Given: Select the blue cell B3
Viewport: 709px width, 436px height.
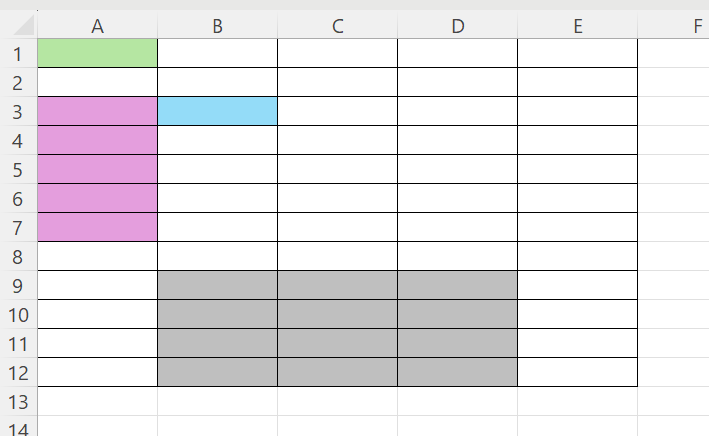Looking at the screenshot, I should tap(217, 111).
